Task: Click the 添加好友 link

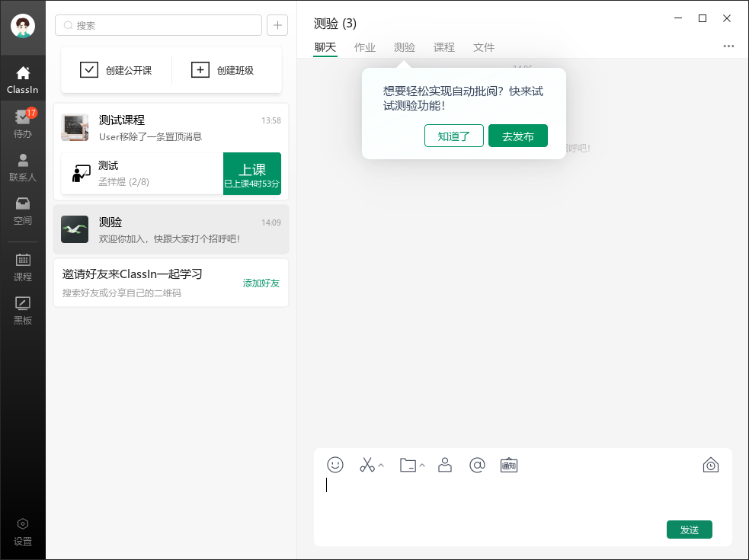Action: (261, 283)
